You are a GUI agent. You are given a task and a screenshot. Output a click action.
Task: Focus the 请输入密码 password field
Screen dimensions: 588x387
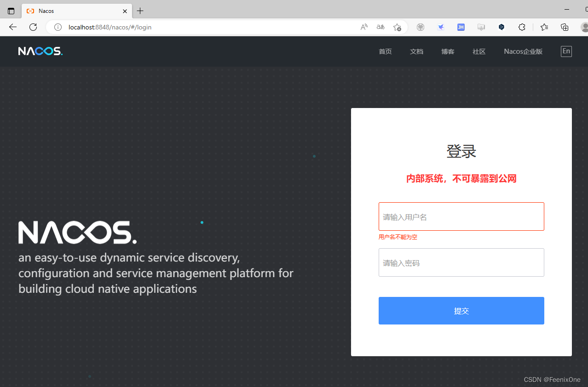461,262
